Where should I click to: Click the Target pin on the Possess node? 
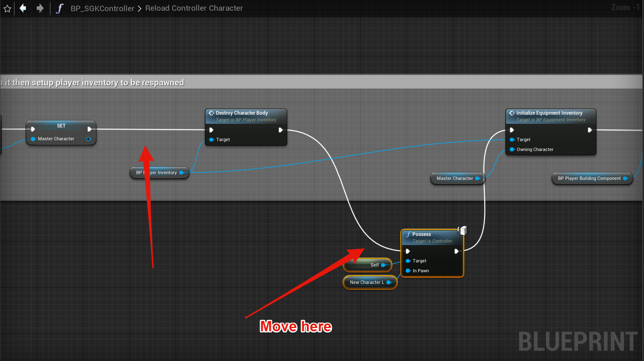[408, 261]
